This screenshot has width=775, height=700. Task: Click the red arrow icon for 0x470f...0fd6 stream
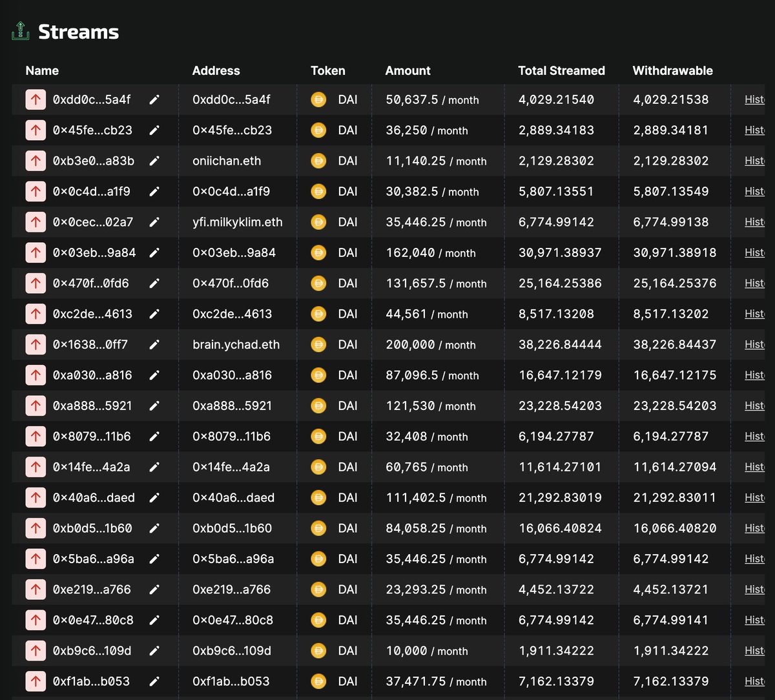coord(36,283)
